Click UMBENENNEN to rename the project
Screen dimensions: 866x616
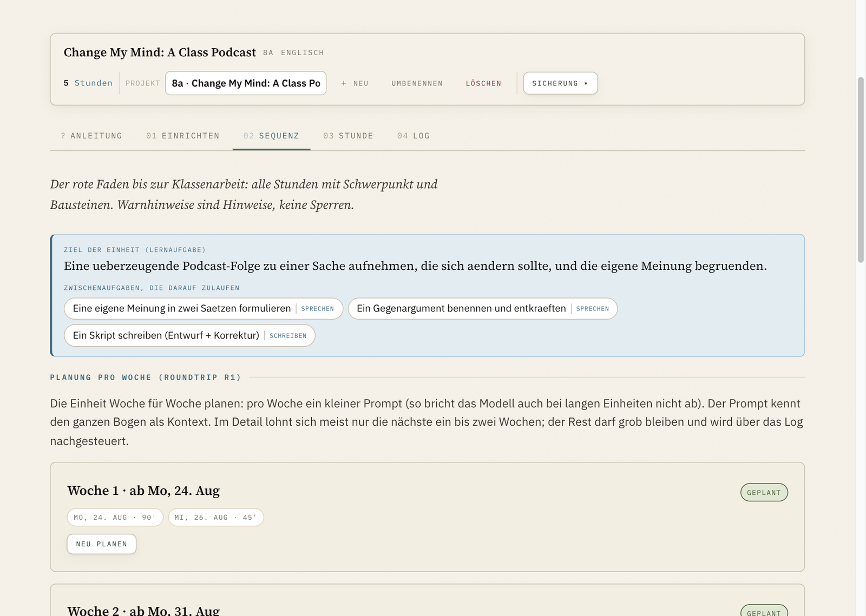417,83
